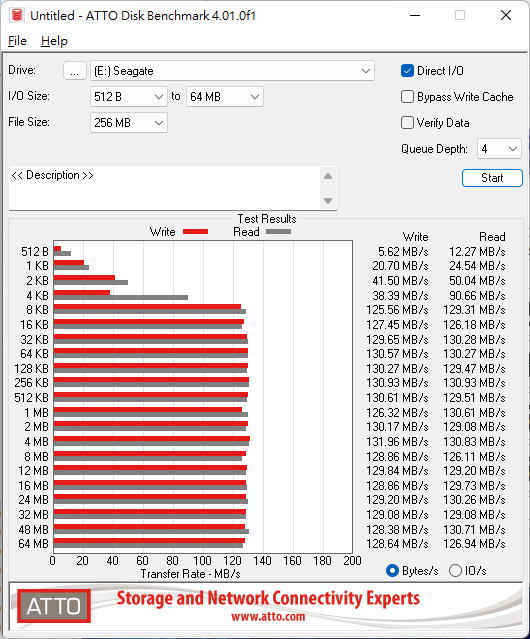
Task: Click the Storage and Network Connectivity Experts banner text
Action: point(268,598)
